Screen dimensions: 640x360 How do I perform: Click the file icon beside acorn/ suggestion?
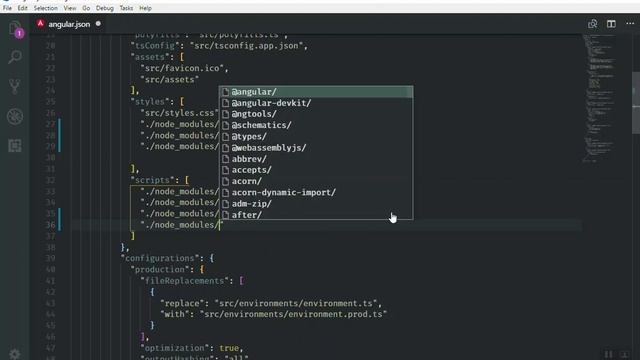point(225,181)
